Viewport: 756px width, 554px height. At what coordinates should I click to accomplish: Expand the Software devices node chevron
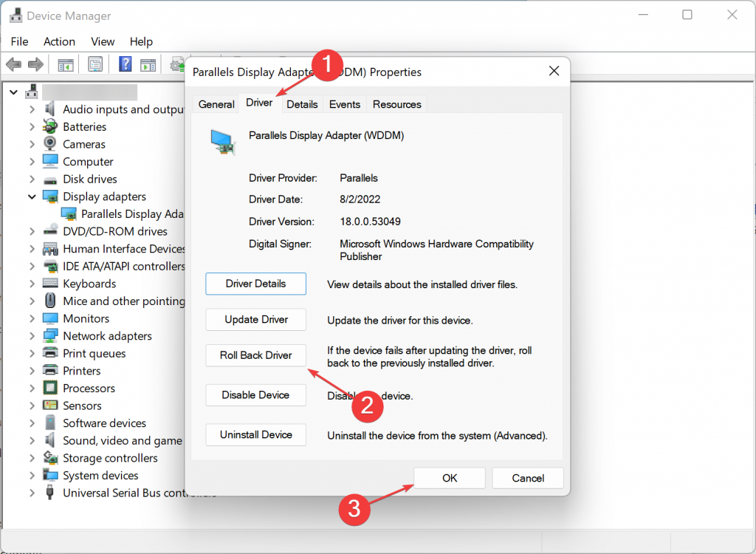point(32,423)
